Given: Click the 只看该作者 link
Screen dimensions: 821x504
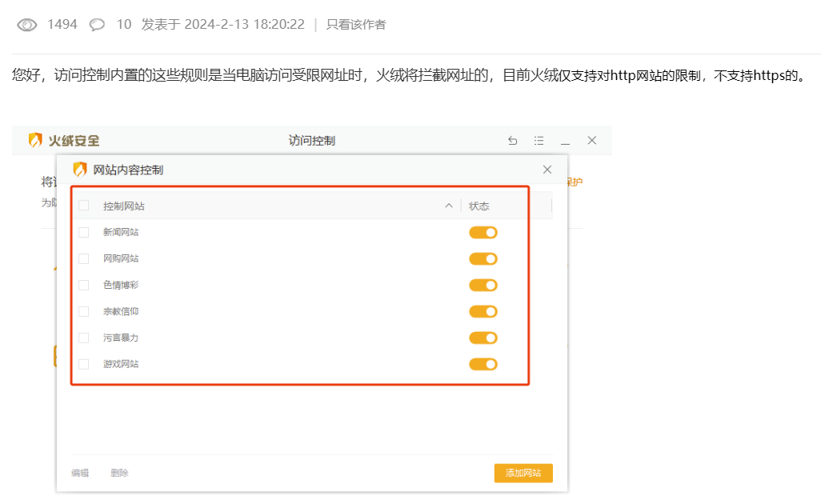Looking at the screenshot, I should (x=356, y=25).
